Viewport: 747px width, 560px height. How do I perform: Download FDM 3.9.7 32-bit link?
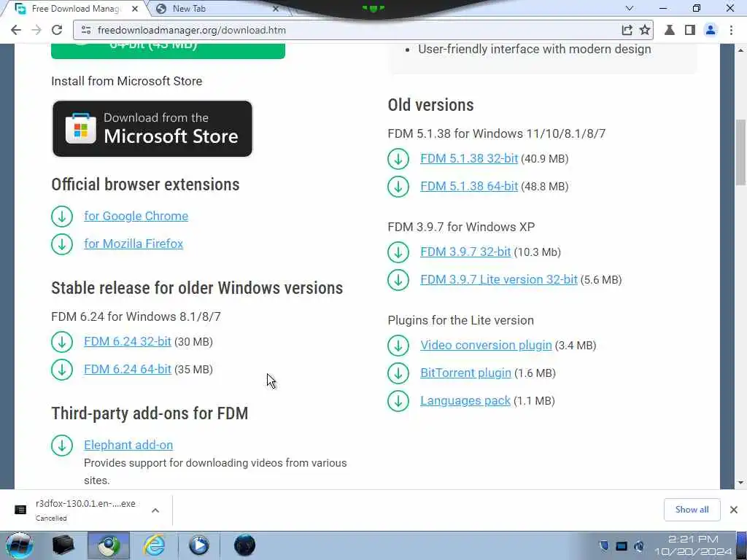[x=465, y=252]
